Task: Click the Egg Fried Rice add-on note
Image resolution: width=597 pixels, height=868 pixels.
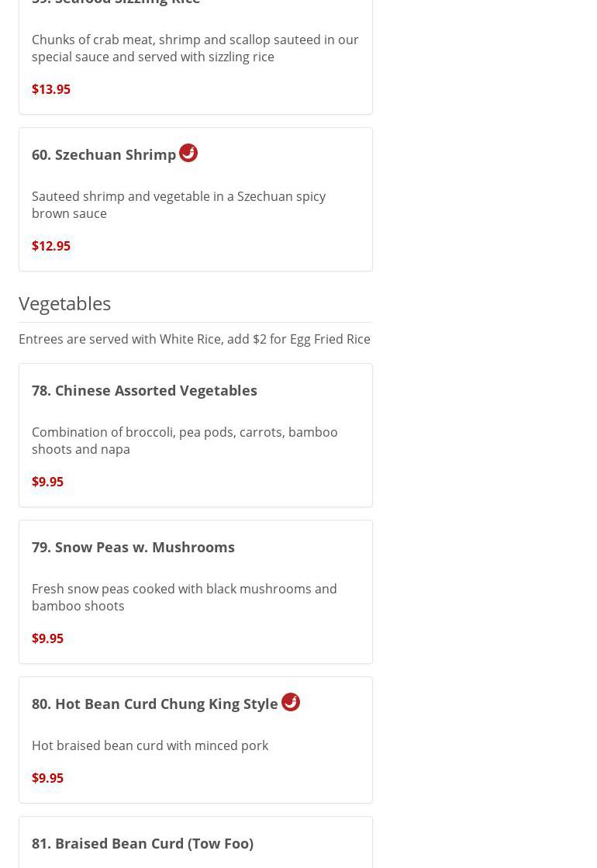Action: click(195, 339)
